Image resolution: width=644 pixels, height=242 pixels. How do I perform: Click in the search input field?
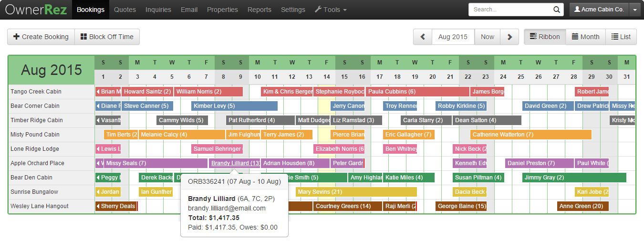pos(510,10)
